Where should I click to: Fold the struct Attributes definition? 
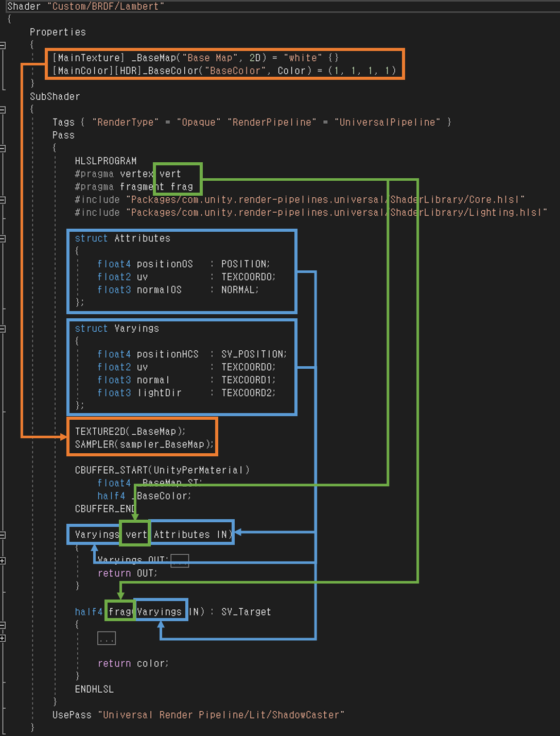coord(3,238)
